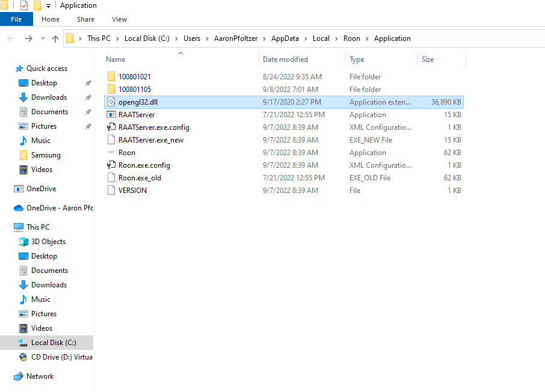Open the recent locations dropdown
This screenshot has width=545, height=392.
click(x=43, y=38)
